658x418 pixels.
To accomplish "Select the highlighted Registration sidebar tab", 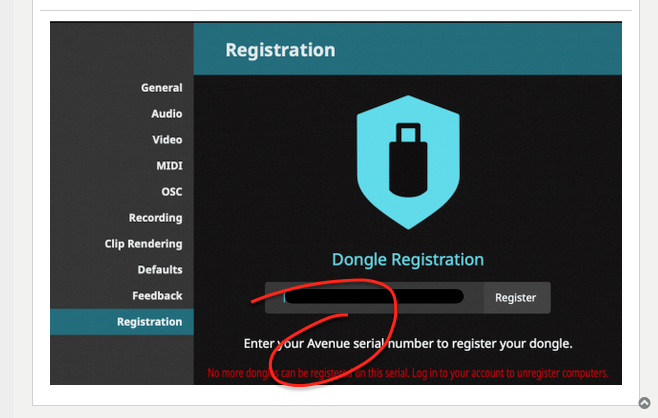I will (x=149, y=322).
